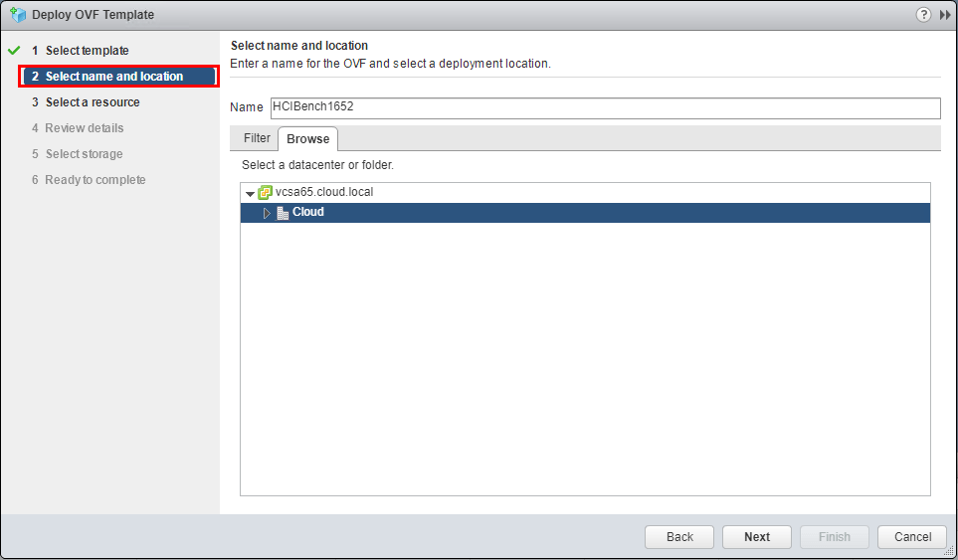
Task: Collapse the vcsa65.cloud.local tree node
Action: coord(250,193)
